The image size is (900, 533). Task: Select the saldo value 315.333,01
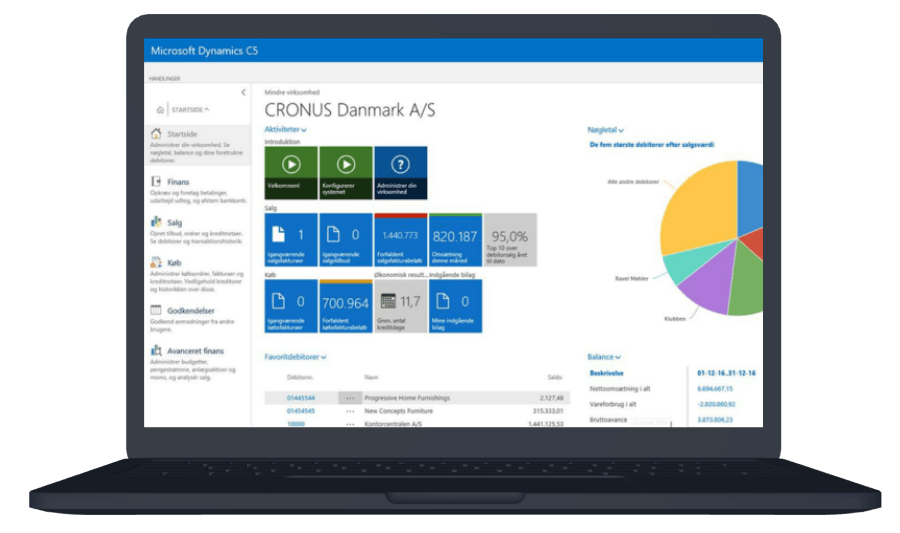548,411
